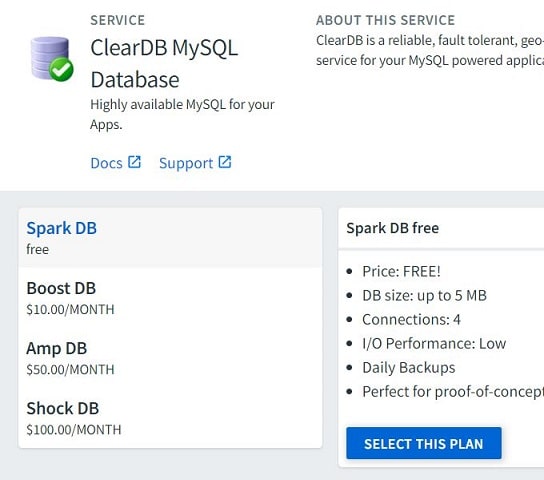Click 'DB size: up to 5 MB' text

(x=424, y=295)
